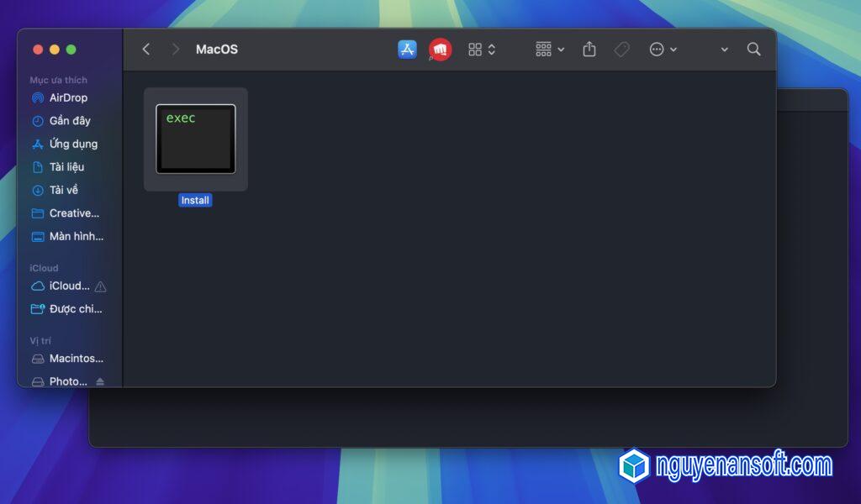Click the Edit Tags icon
The height and width of the screenshot is (504, 861).
pos(622,50)
